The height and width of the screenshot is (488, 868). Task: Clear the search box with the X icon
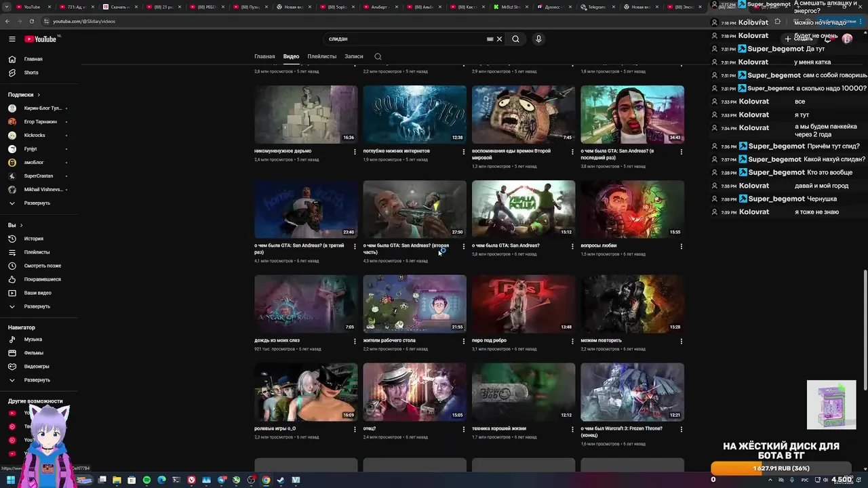[x=500, y=39]
